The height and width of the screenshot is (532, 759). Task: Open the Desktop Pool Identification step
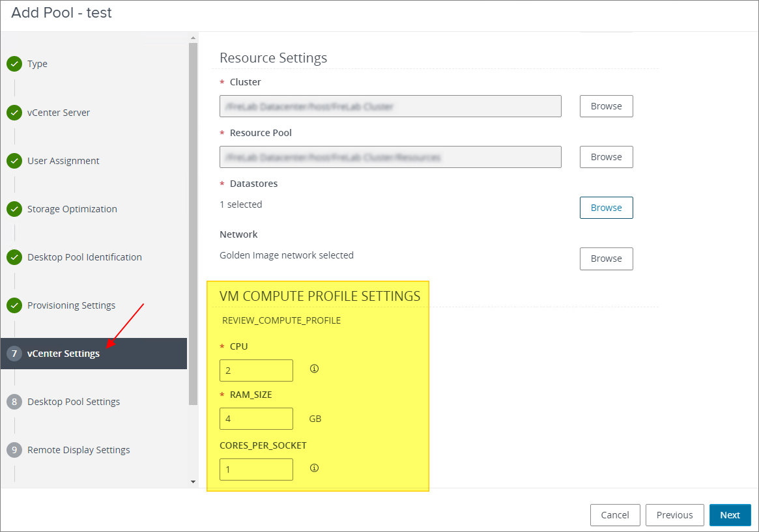click(84, 257)
